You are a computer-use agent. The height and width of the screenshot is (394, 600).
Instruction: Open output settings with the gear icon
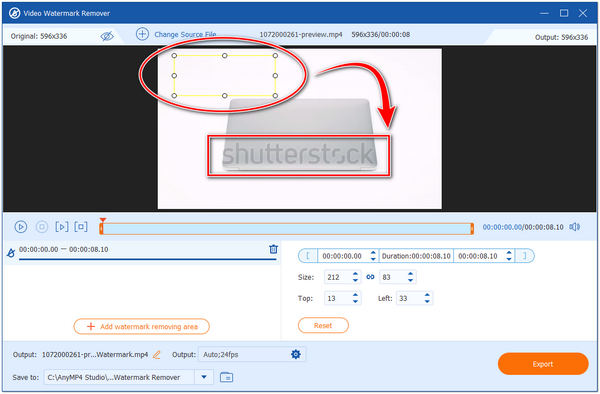[x=296, y=354]
